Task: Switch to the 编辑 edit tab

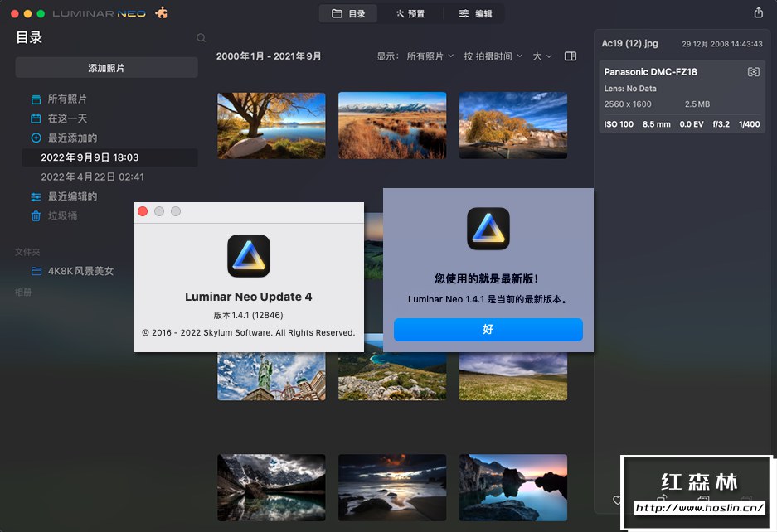Action: [x=474, y=14]
